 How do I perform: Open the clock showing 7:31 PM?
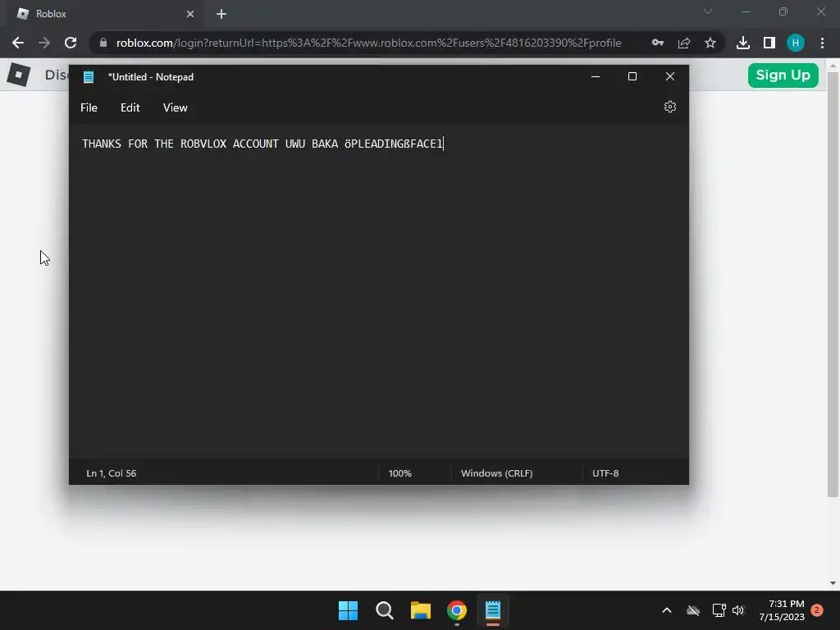(x=782, y=610)
